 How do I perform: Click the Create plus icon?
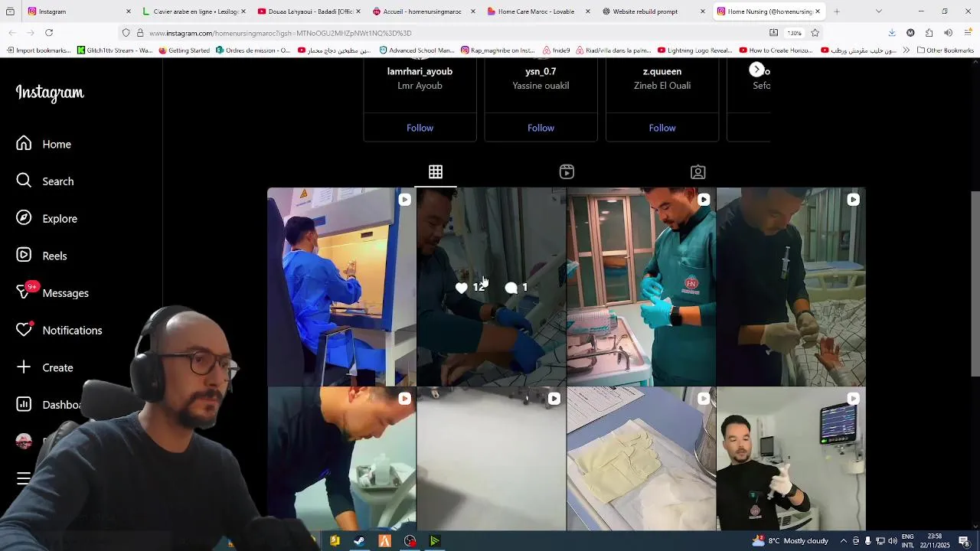(24, 367)
